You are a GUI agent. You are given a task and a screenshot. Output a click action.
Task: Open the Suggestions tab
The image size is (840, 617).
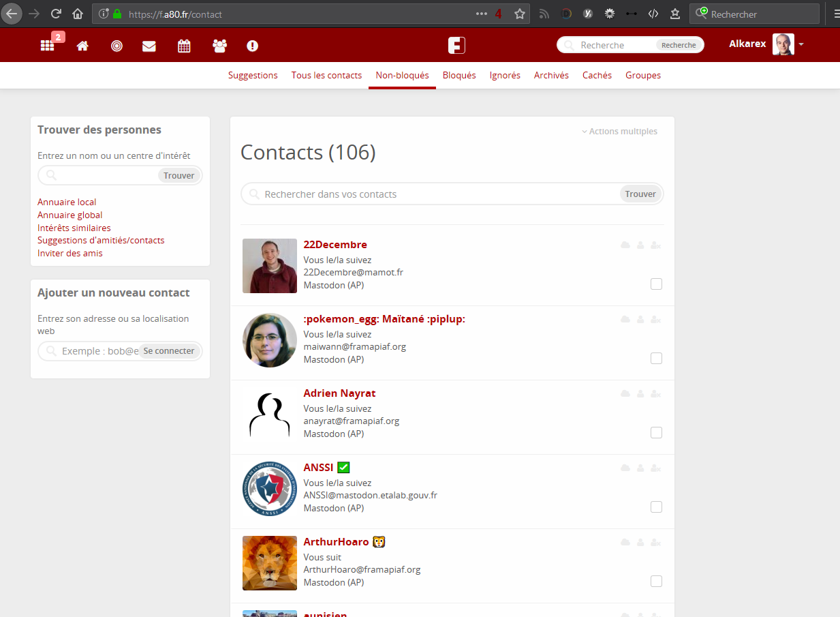[253, 75]
